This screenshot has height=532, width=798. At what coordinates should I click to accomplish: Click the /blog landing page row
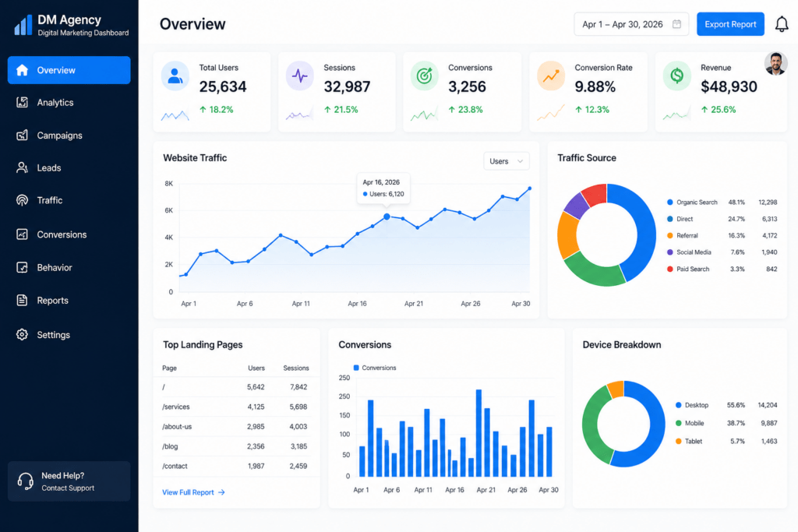click(x=236, y=446)
